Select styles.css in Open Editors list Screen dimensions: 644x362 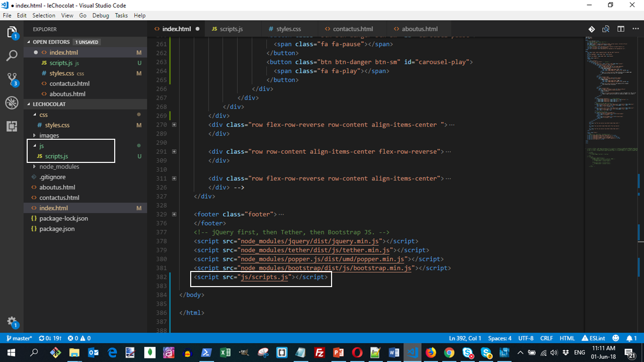click(62, 73)
